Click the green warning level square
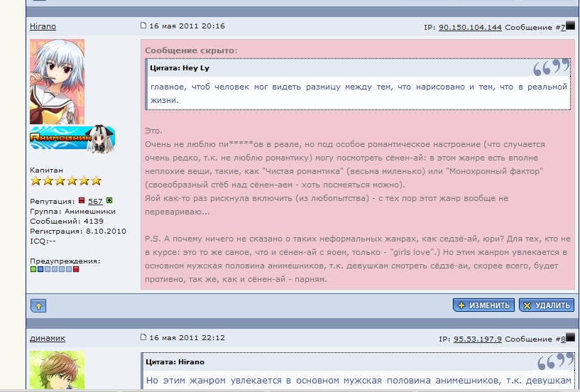Image resolution: width=580 pixels, height=392 pixels. click(x=33, y=269)
